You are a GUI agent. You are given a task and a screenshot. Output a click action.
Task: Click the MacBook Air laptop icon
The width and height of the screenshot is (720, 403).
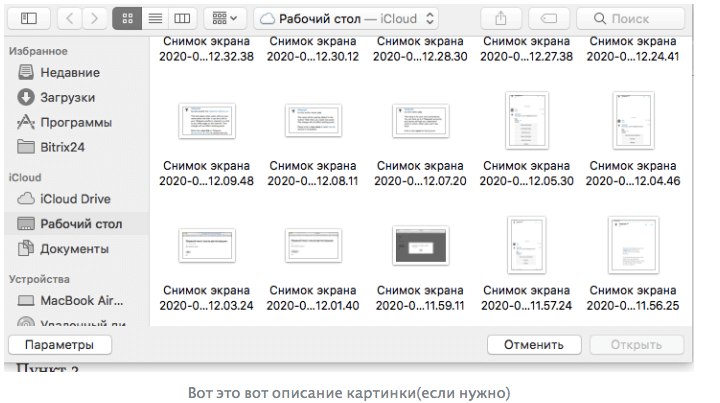point(26,301)
